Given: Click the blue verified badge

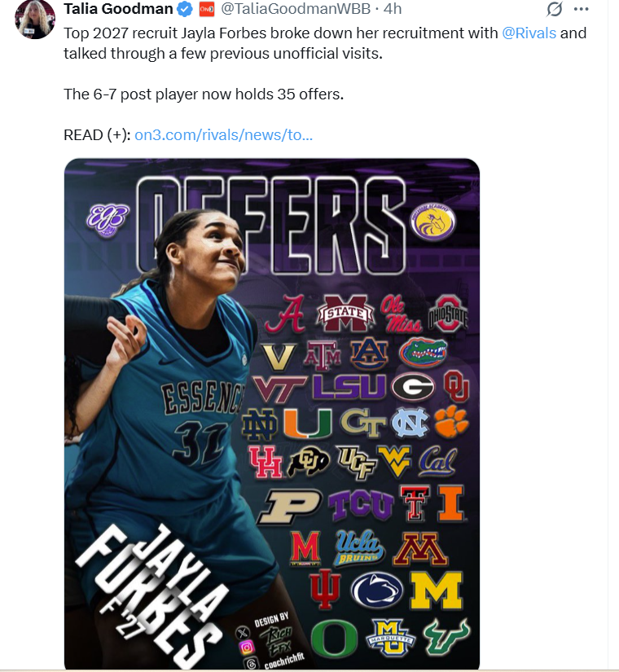Looking at the screenshot, I should (x=185, y=10).
